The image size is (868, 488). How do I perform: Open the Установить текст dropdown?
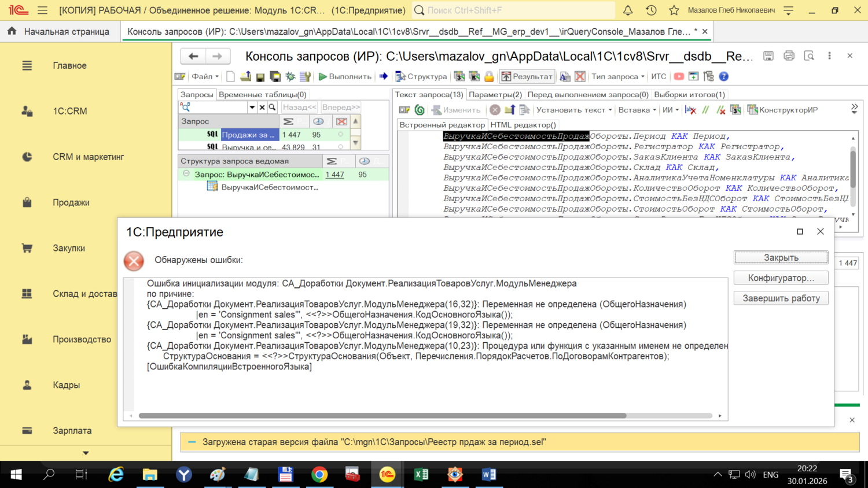pos(573,110)
